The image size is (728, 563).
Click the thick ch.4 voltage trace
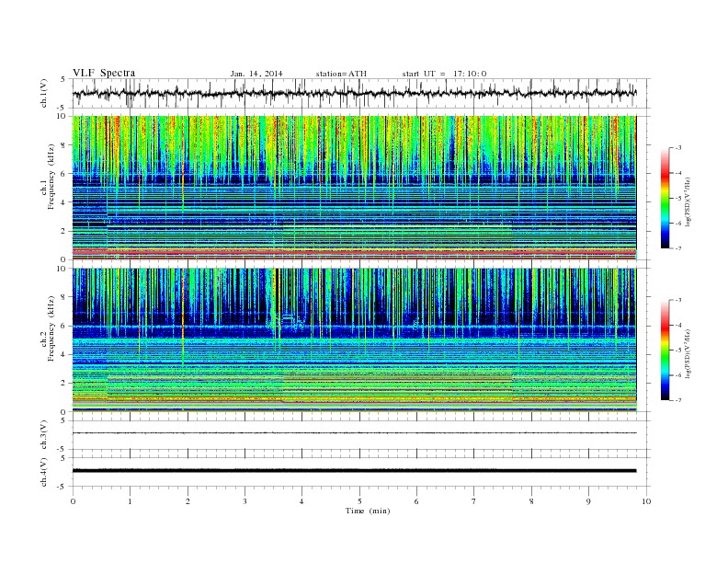click(355, 471)
